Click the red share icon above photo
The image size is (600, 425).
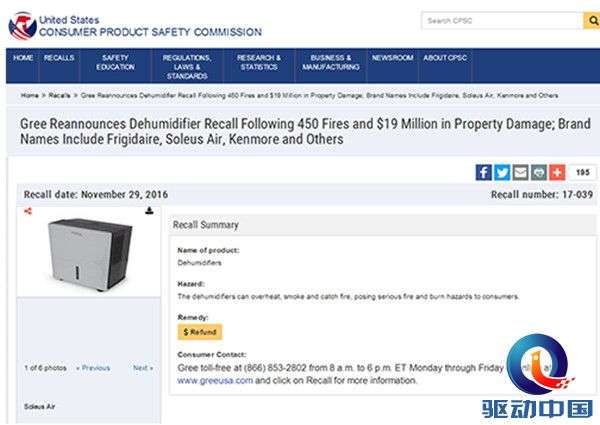(x=28, y=211)
